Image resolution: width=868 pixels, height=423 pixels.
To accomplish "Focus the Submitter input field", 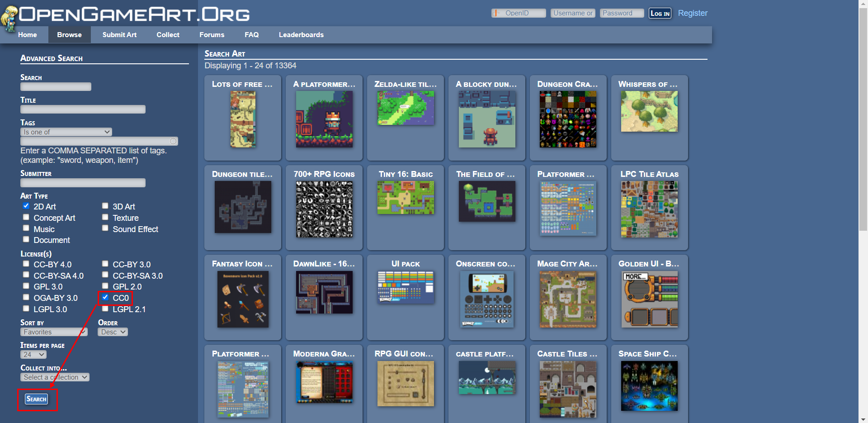I will coord(83,183).
